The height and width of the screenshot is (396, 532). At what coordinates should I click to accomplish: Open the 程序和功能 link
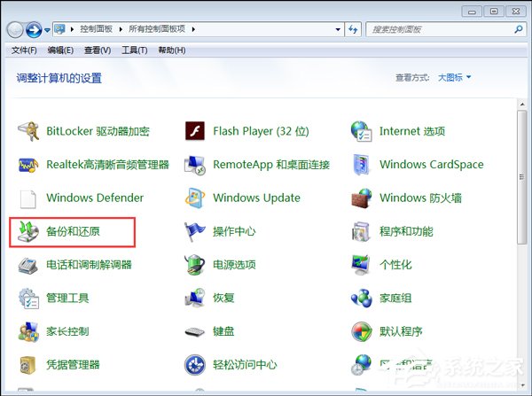pos(406,232)
